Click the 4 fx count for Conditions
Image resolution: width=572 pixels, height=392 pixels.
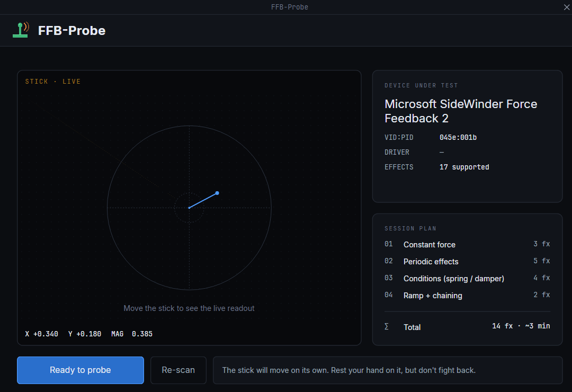(x=541, y=278)
